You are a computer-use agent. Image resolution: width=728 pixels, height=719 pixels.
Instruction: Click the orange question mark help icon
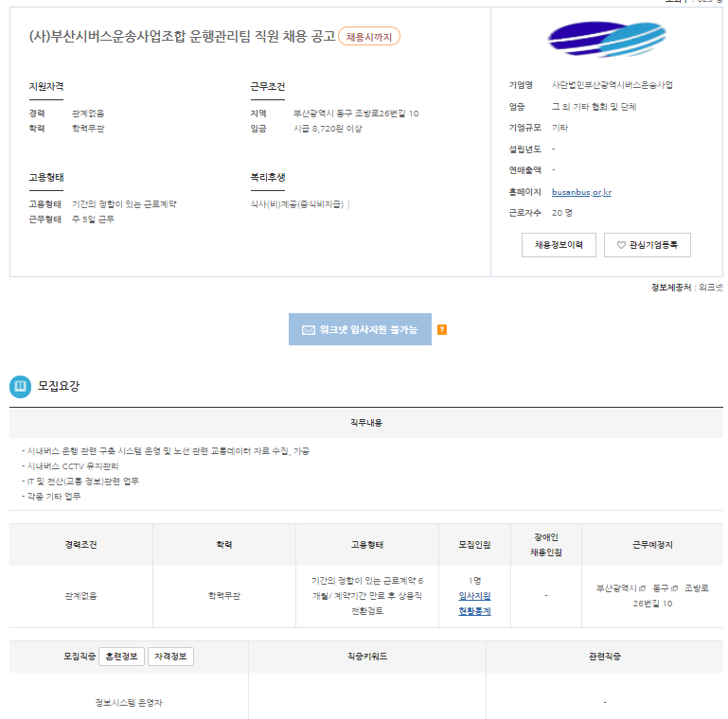(x=442, y=329)
